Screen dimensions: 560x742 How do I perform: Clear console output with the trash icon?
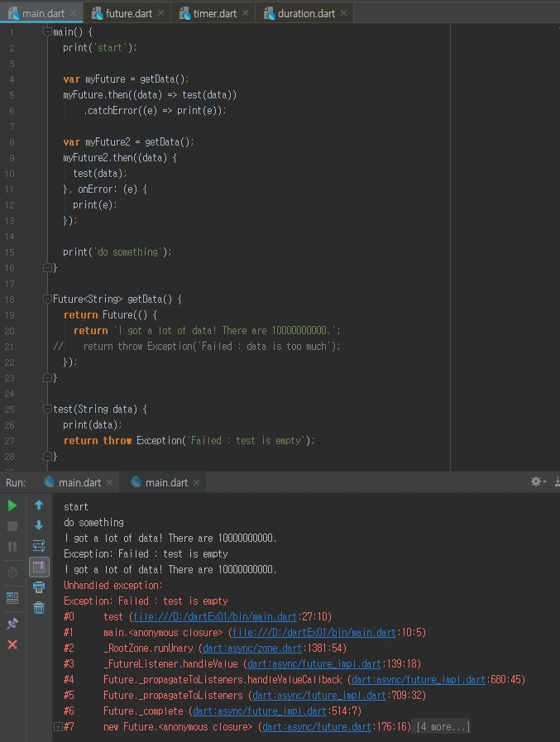point(39,608)
